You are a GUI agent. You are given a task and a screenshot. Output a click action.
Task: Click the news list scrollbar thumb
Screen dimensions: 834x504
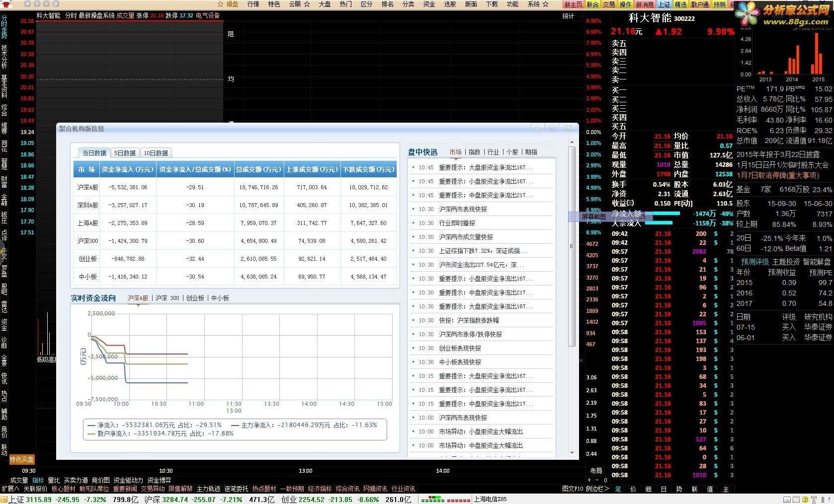point(572,246)
